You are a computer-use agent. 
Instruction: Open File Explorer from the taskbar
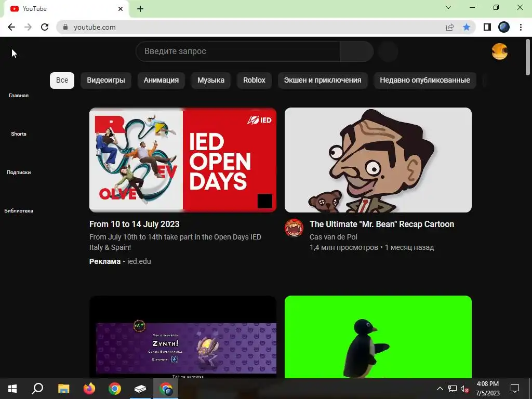[63, 389]
